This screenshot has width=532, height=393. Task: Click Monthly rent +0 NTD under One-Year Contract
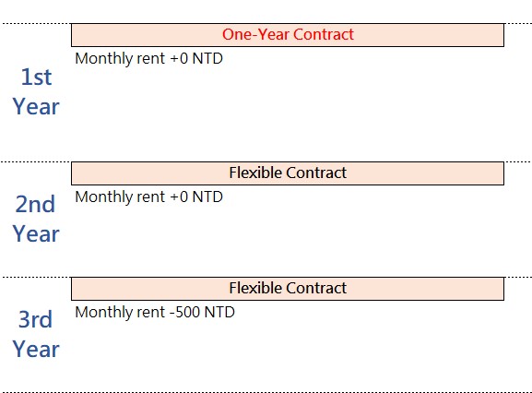coord(149,59)
